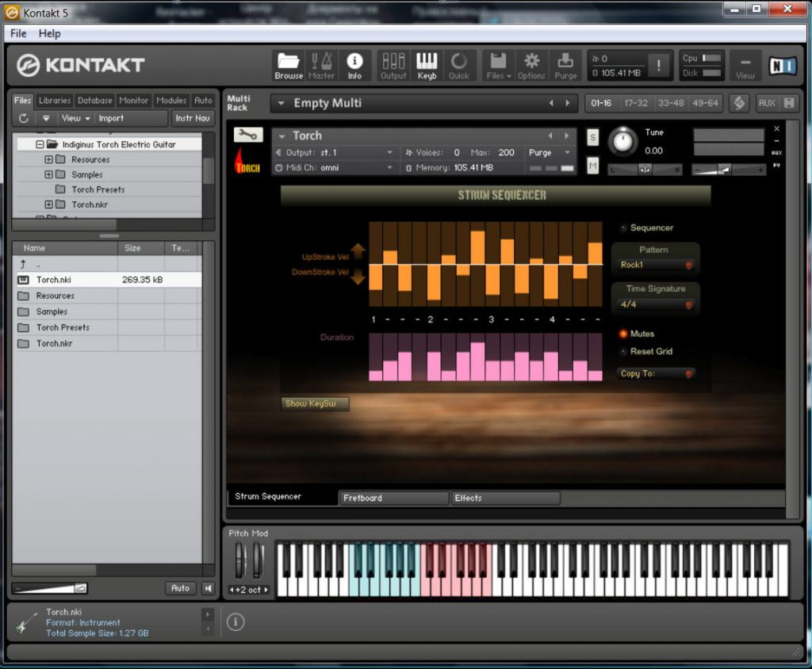Click the instrument pan slider
The image size is (812, 669).
(645, 170)
